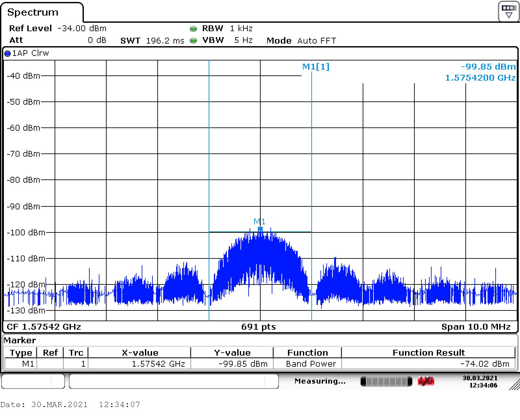Select the Band Power function cell
Viewport: 520px width, 420px height.
(x=307, y=364)
